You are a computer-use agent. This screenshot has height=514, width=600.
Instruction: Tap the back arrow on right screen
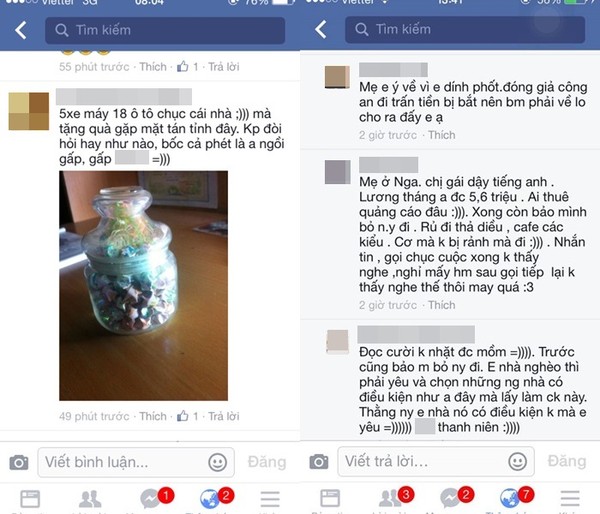pos(321,29)
